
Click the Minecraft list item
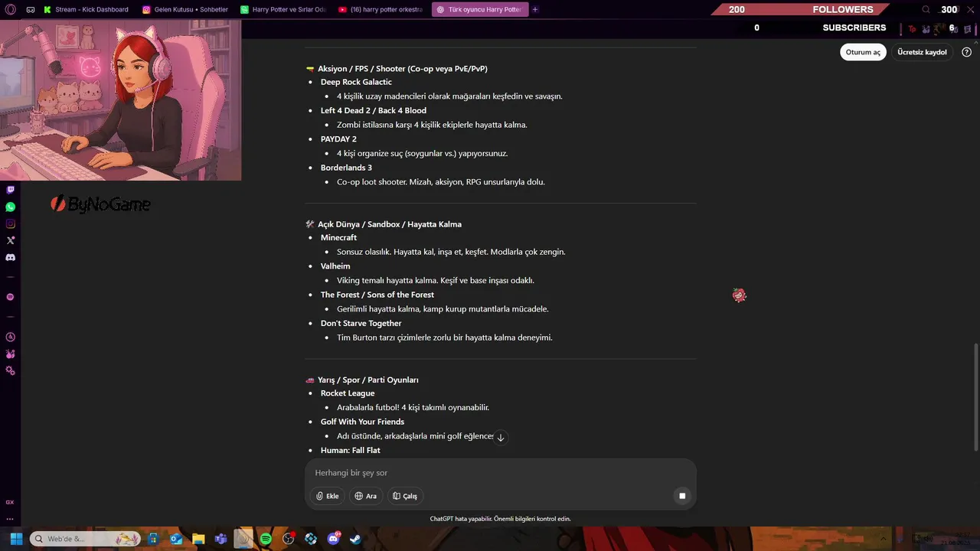point(338,237)
